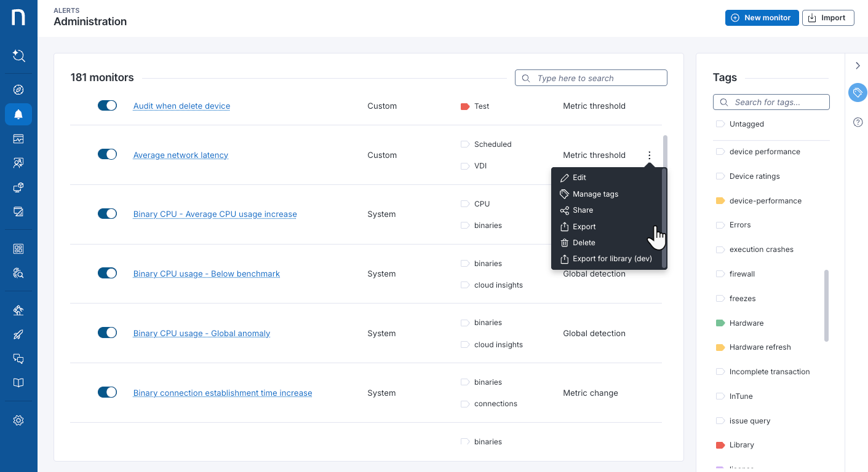This screenshot has width=868, height=472.
Task: Select the compass navigation icon in the sidebar
Action: coord(18,89)
